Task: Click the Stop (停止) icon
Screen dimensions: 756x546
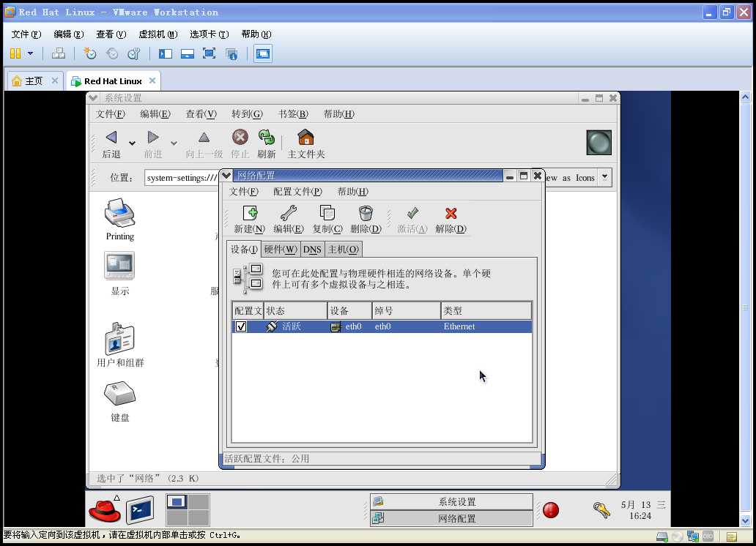Action: click(240, 138)
